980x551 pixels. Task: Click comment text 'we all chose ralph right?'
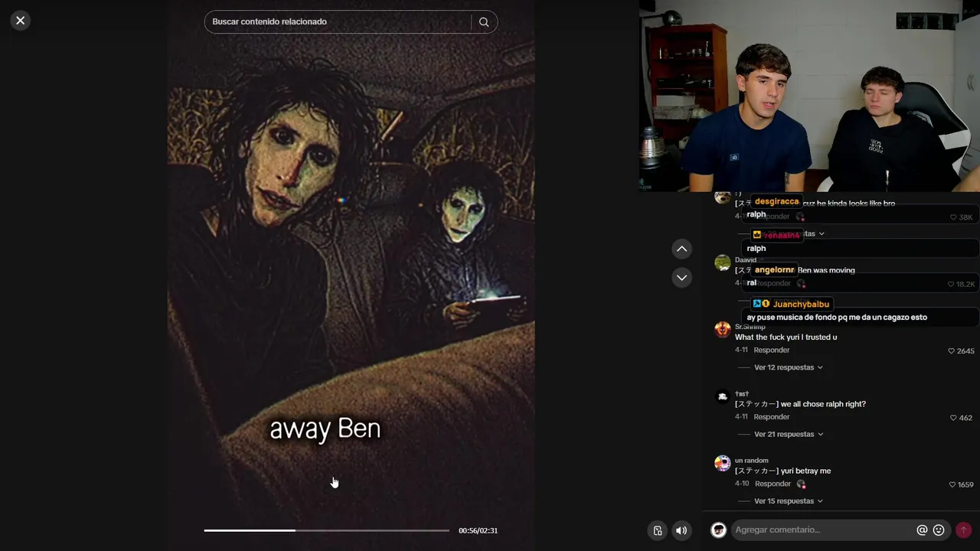[823, 404]
